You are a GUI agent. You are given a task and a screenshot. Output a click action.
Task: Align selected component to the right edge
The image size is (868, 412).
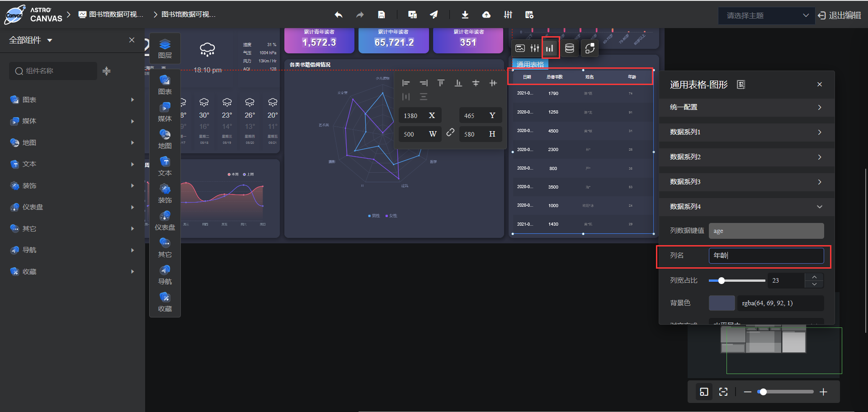tap(424, 83)
